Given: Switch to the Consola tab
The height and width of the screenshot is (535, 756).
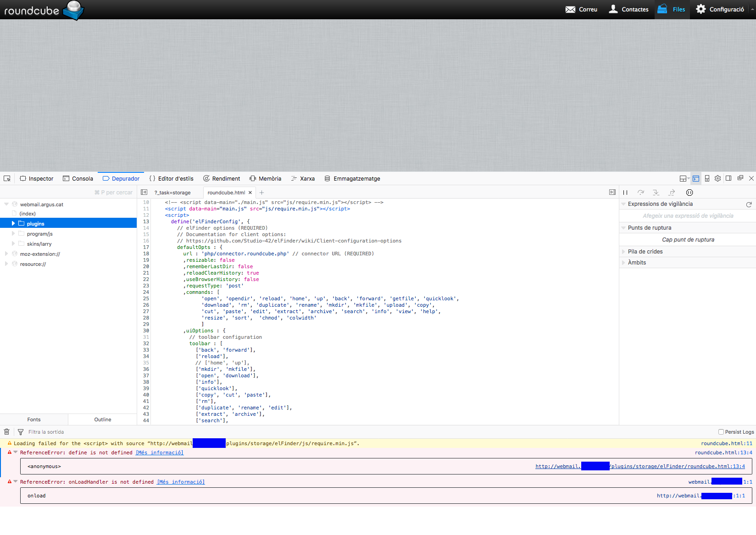Looking at the screenshot, I should pos(78,179).
